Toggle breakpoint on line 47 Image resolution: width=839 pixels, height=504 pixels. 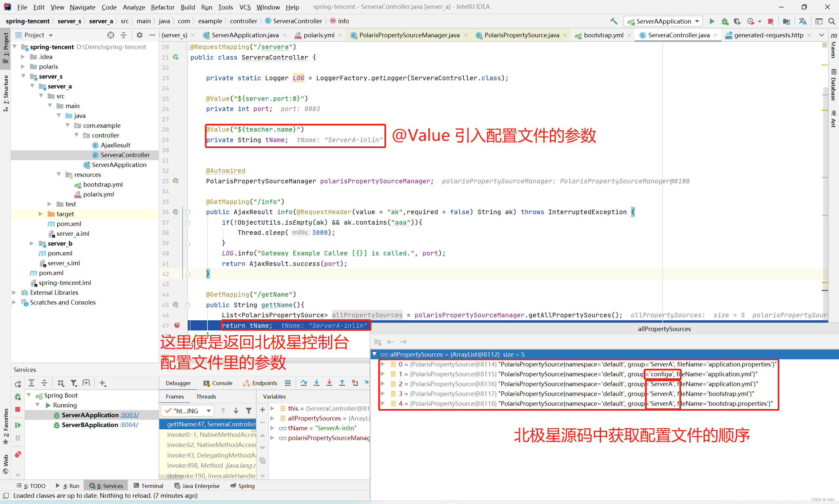pos(177,325)
